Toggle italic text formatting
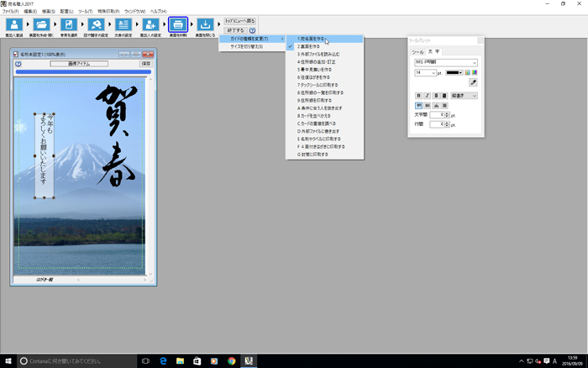Viewport: 588px width, 368px height. point(428,96)
